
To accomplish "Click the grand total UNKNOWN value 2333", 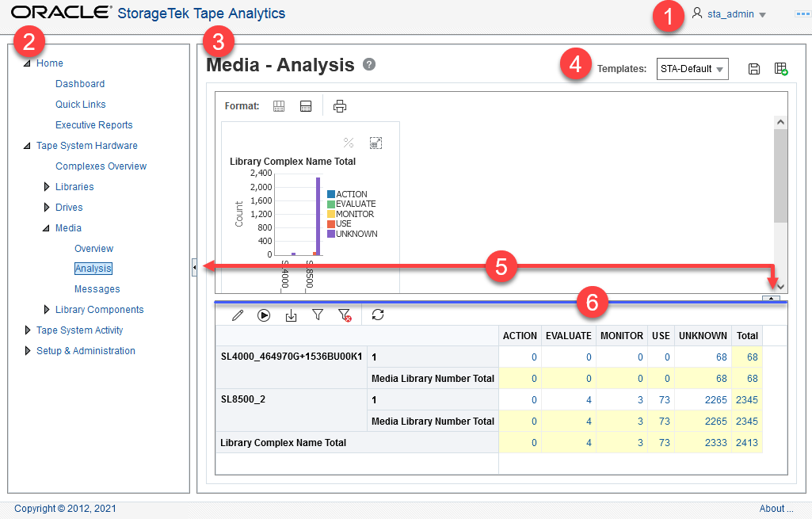I will tap(715, 443).
